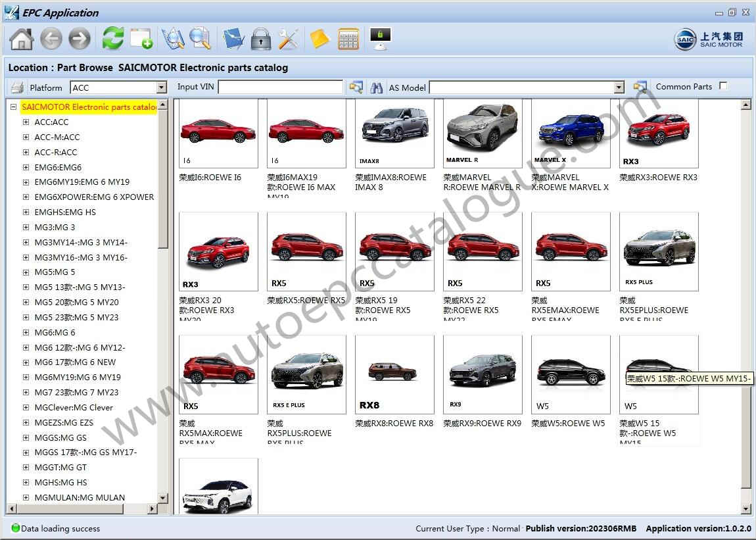756x540 pixels.
Task: Select MGMULAN:MG MULAN tree item
Action: tap(80, 497)
